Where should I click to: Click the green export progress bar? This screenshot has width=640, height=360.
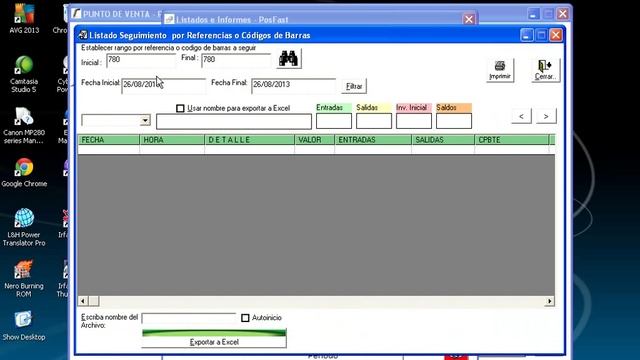[x=214, y=333]
